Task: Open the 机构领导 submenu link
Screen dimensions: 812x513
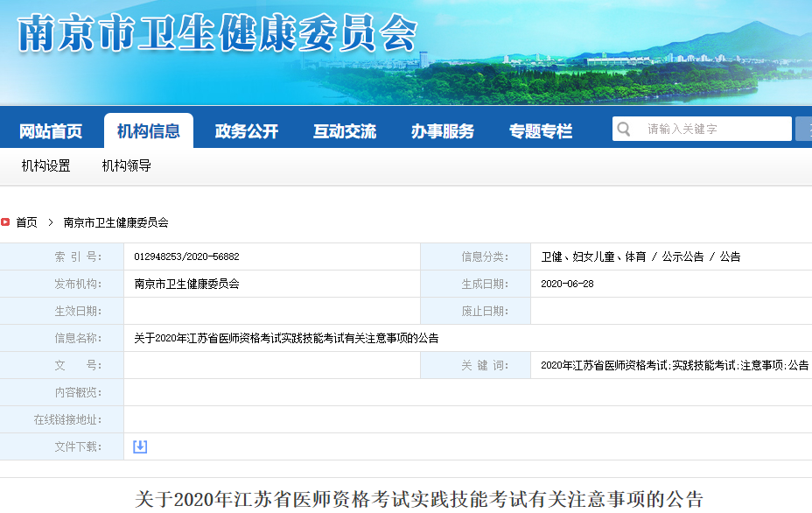Action: click(127, 165)
